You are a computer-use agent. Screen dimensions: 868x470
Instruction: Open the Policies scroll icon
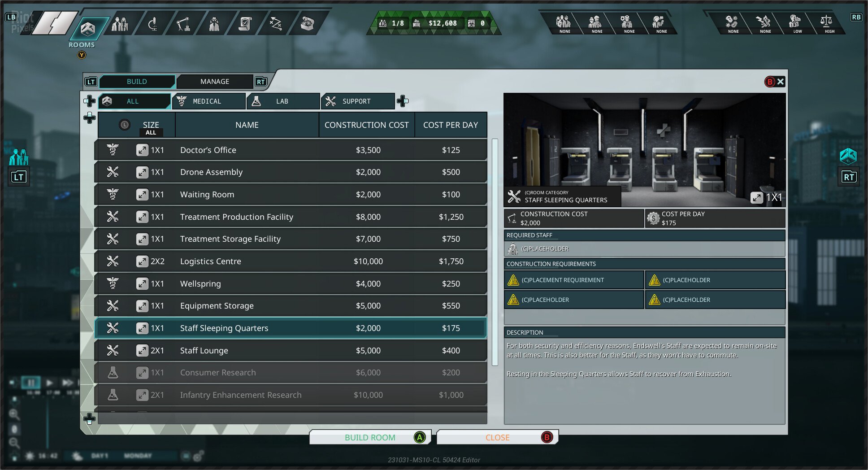point(244,23)
